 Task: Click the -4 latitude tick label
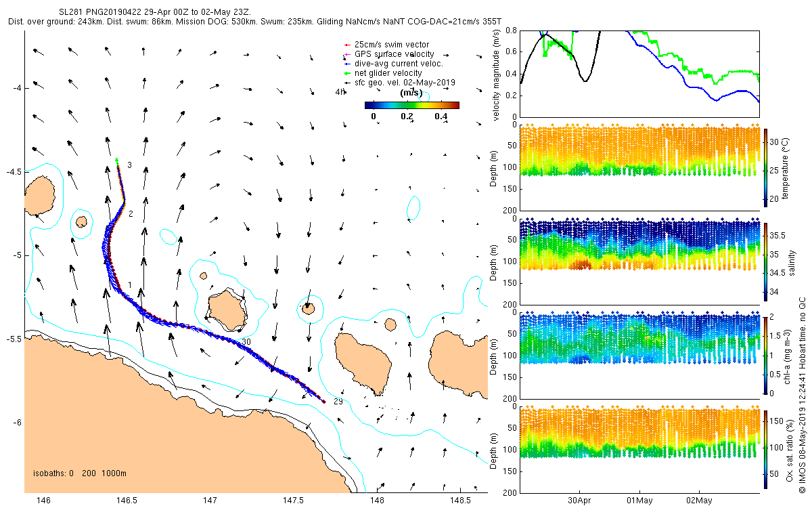(x=18, y=88)
